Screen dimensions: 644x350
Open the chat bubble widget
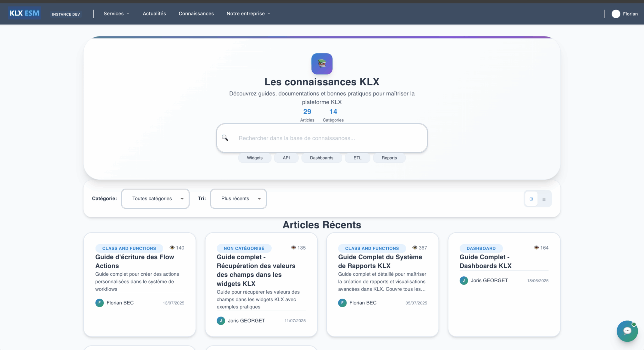click(627, 331)
